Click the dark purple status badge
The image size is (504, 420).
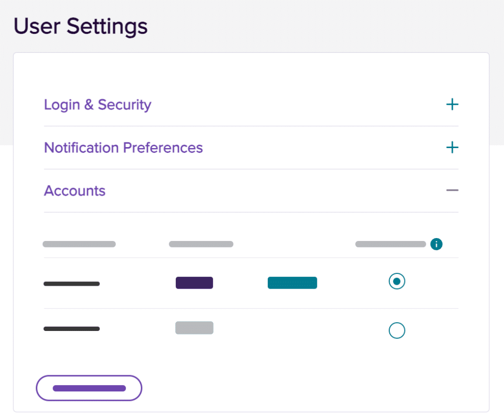pyautogui.click(x=194, y=283)
